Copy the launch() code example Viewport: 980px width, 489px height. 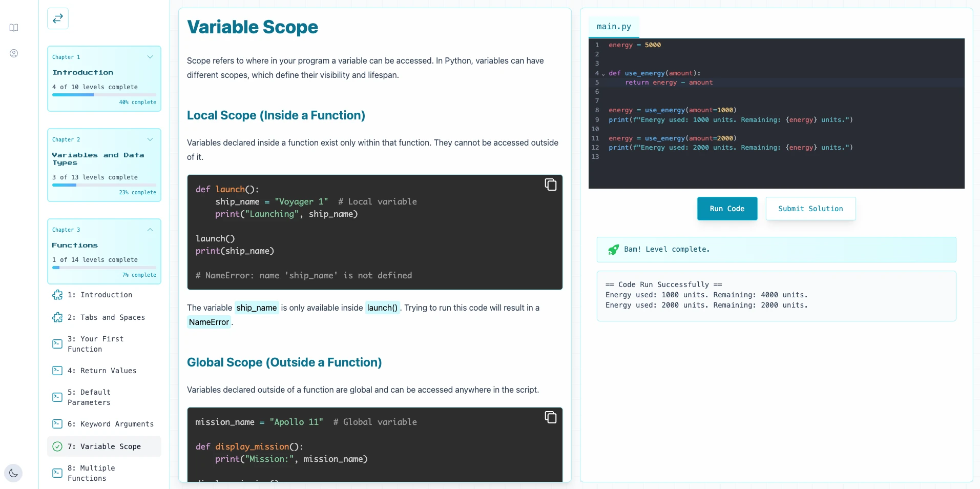pyautogui.click(x=550, y=185)
